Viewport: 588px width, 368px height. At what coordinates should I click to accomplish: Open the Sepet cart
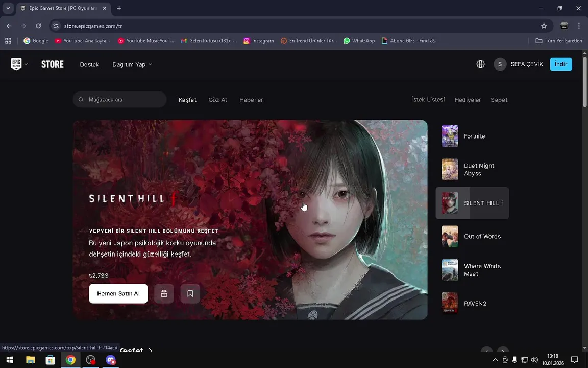point(499,100)
